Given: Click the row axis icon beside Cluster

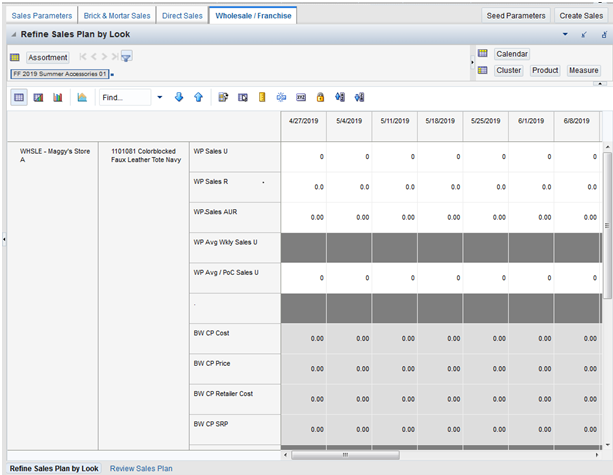Looking at the screenshot, I should tap(483, 70).
